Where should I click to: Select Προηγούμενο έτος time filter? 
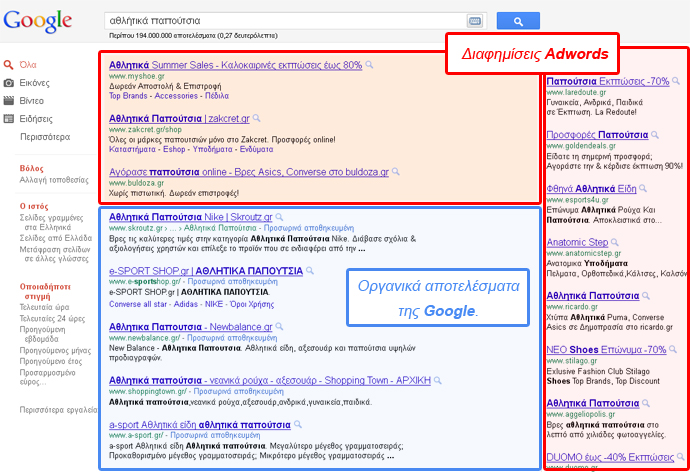coord(51,361)
